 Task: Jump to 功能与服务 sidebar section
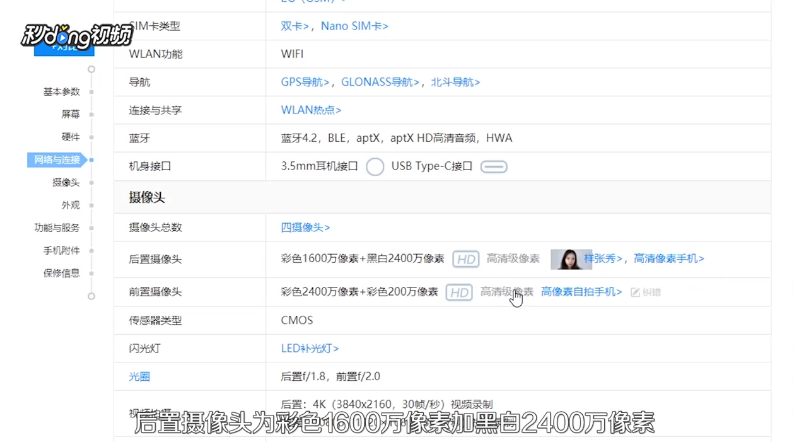[x=57, y=228]
